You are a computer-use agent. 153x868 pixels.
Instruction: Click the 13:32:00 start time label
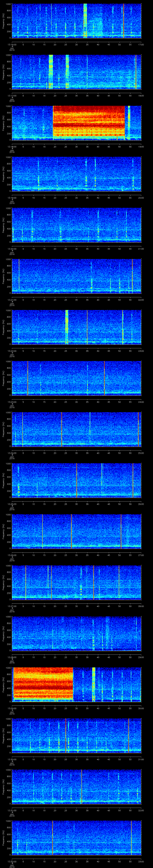tap(12, 862)
